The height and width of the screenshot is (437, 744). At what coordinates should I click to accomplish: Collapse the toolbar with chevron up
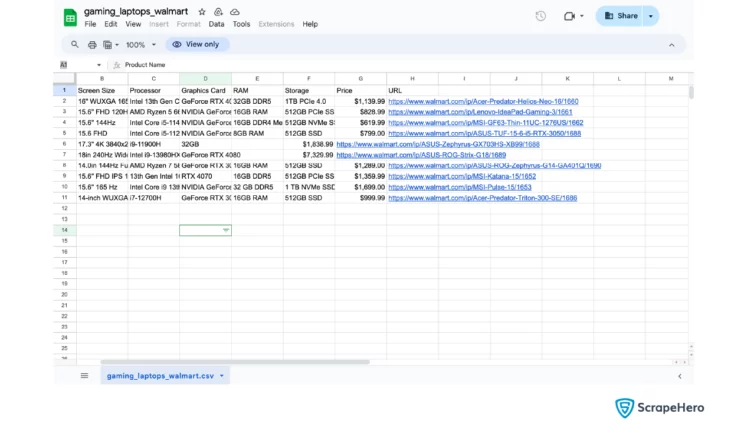pyautogui.click(x=671, y=45)
